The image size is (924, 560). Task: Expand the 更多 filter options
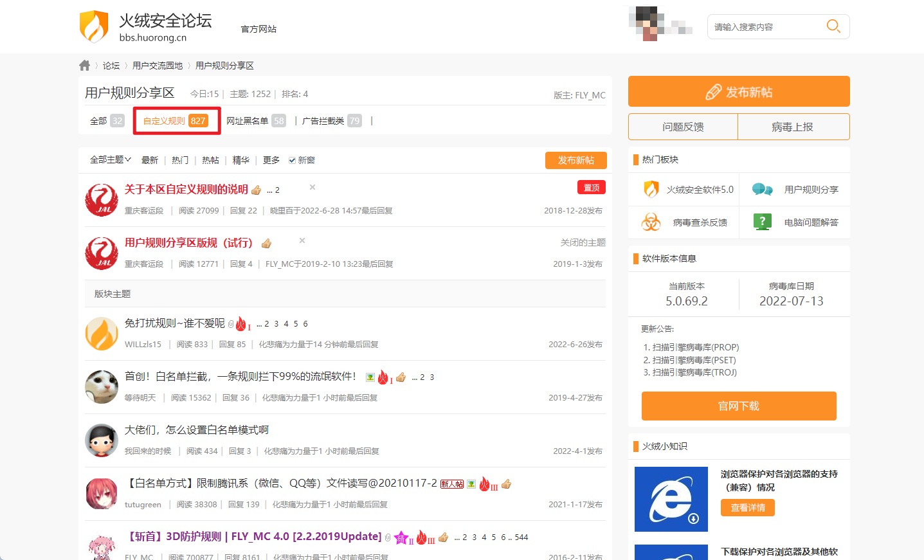coord(271,159)
